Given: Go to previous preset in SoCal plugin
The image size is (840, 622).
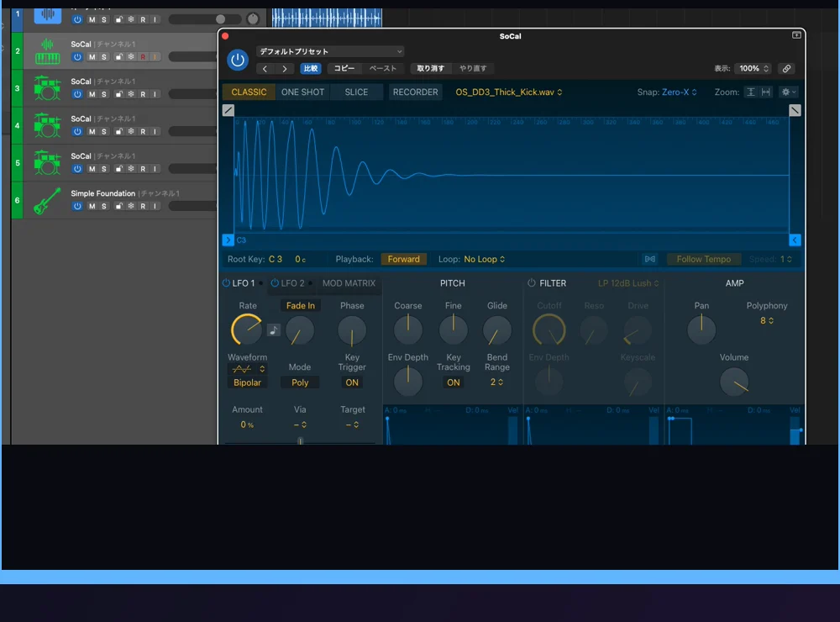Looking at the screenshot, I should [265, 69].
